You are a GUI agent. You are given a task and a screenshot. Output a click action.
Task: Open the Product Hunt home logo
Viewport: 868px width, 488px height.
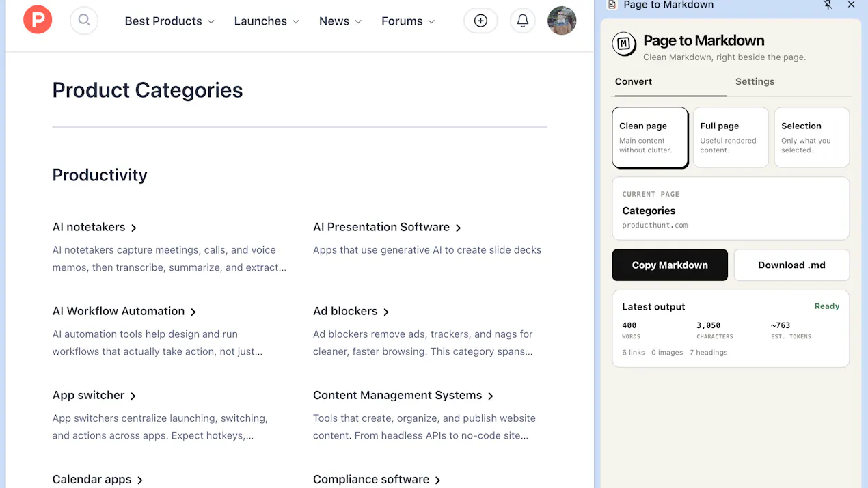(38, 20)
